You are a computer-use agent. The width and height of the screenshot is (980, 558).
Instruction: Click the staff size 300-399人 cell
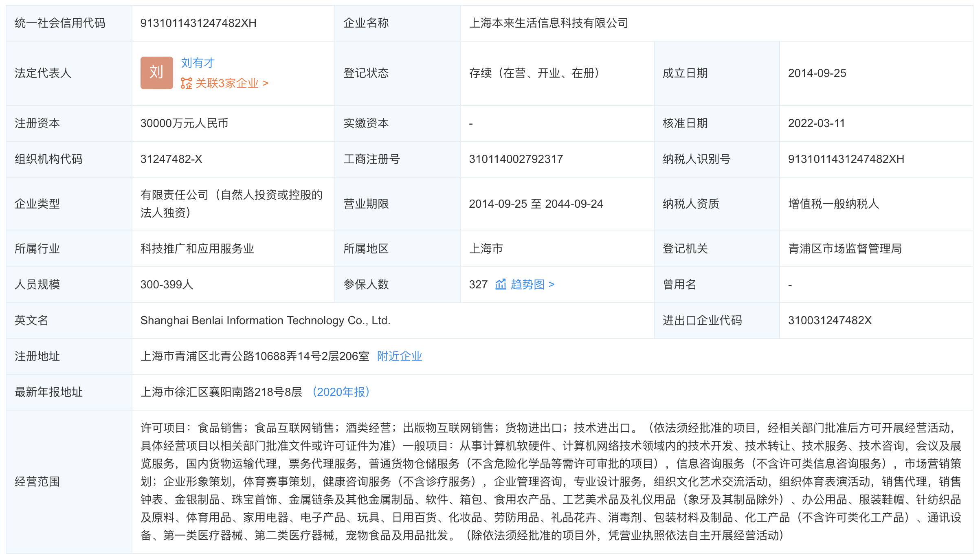(167, 285)
